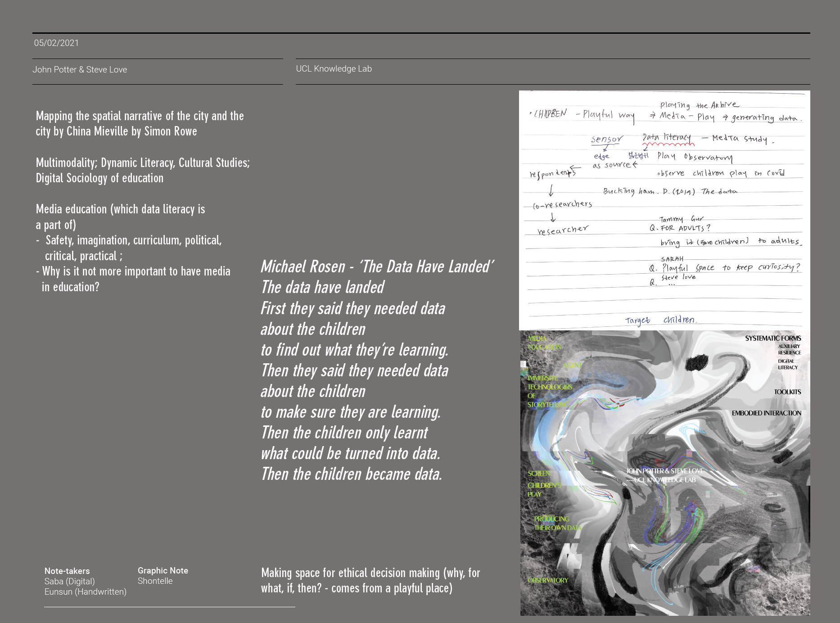
Task: Click 'TOOLKITS' label on the graphic
Action: (787, 392)
